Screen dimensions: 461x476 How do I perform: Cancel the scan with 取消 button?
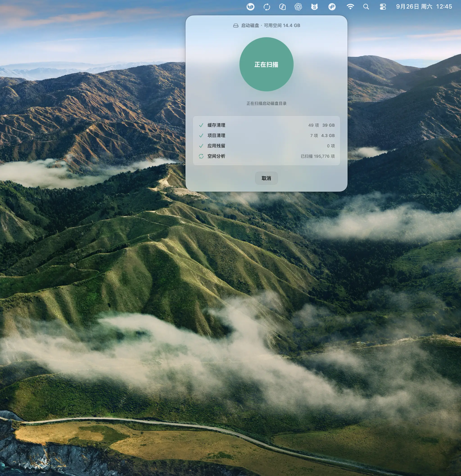click(x=266, y=178)
